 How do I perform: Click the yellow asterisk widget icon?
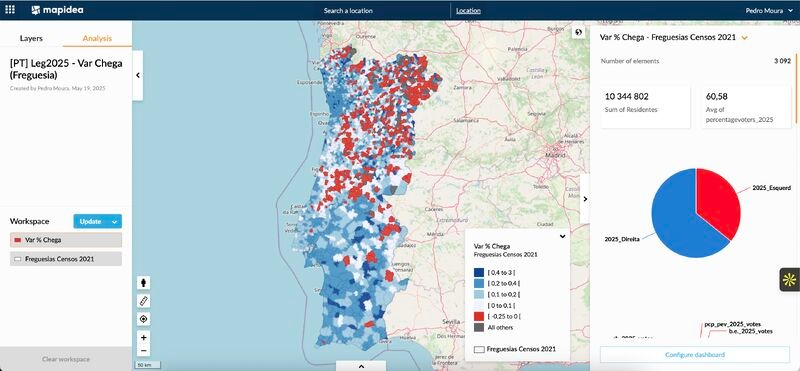(x=789, y=280)
